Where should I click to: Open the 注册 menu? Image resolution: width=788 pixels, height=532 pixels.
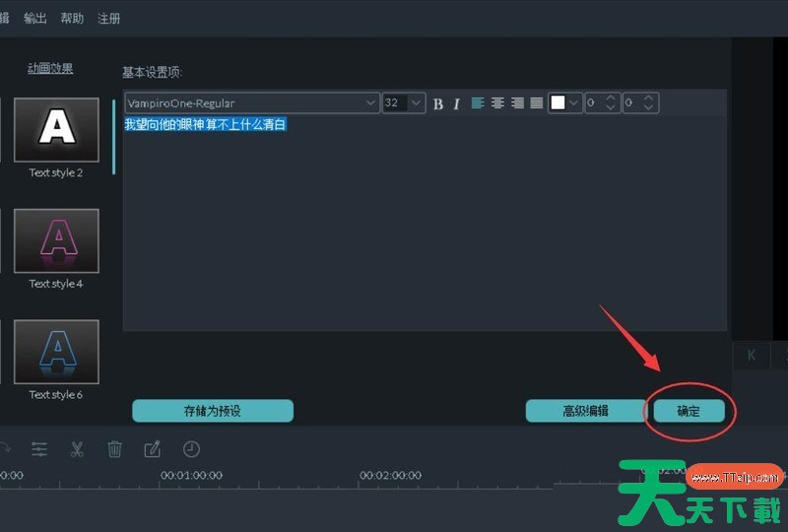coord(108,19)
